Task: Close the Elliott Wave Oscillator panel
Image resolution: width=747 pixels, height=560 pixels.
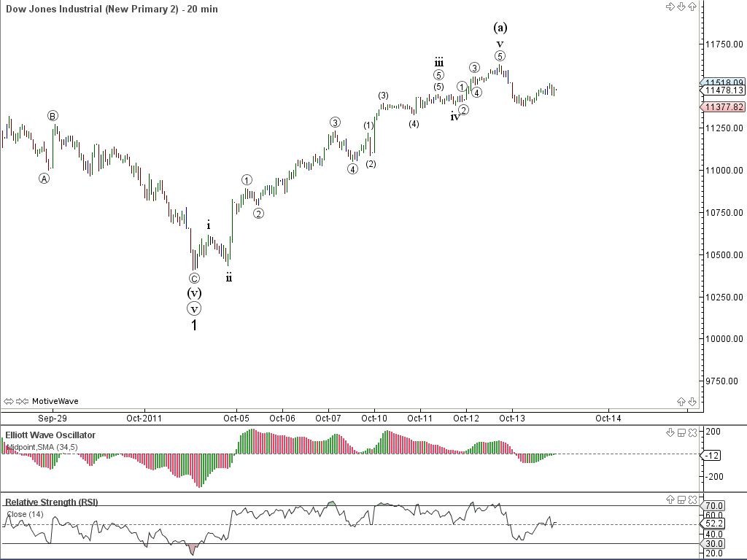Action: pos(692,432)
